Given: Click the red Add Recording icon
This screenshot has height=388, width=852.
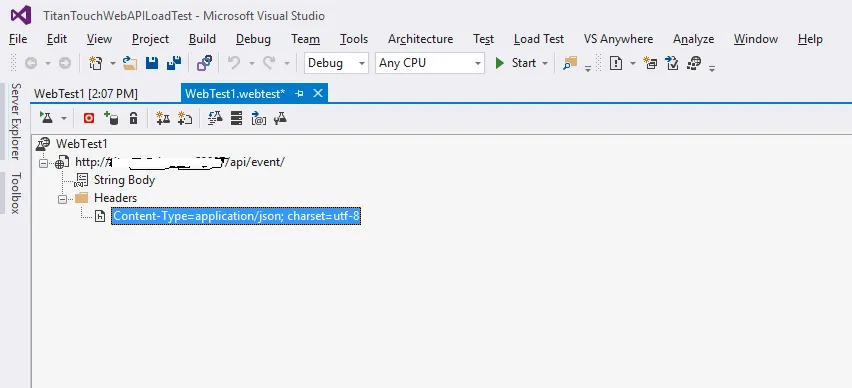Looking at the screenshot, I should click(89, 118).
